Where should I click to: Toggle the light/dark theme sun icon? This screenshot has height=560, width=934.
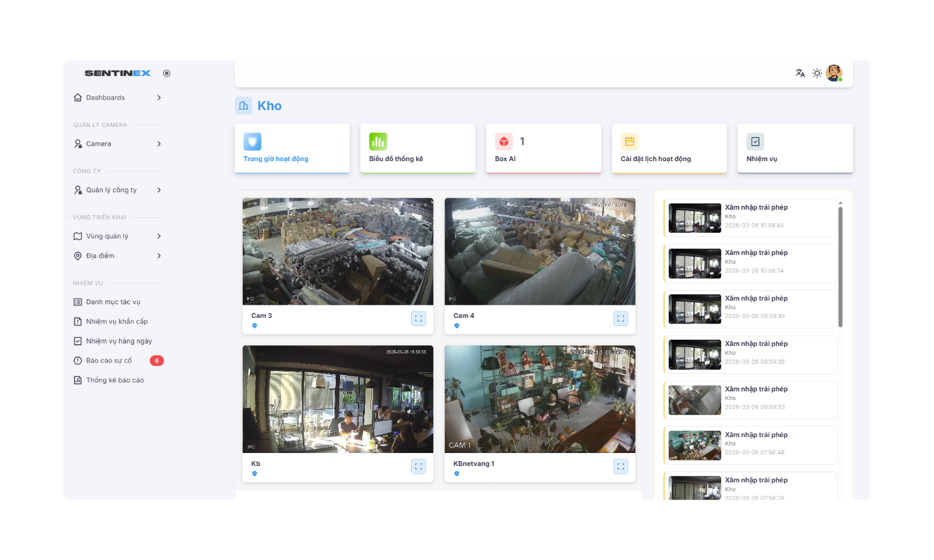817,73
